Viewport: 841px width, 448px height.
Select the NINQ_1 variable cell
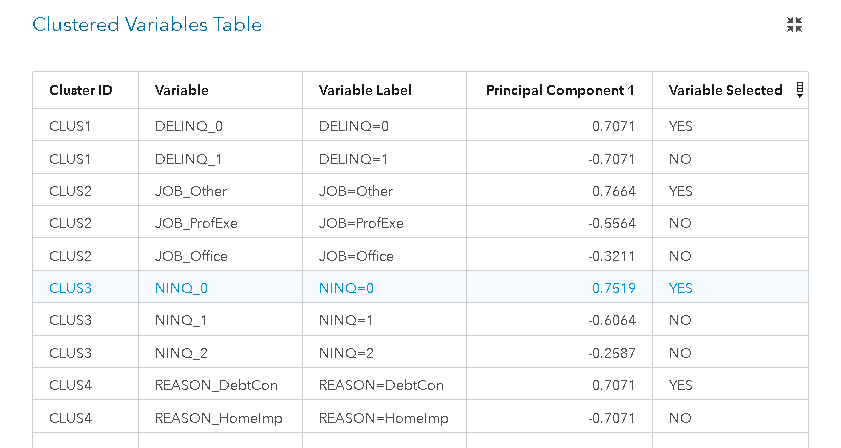[220, 320]
